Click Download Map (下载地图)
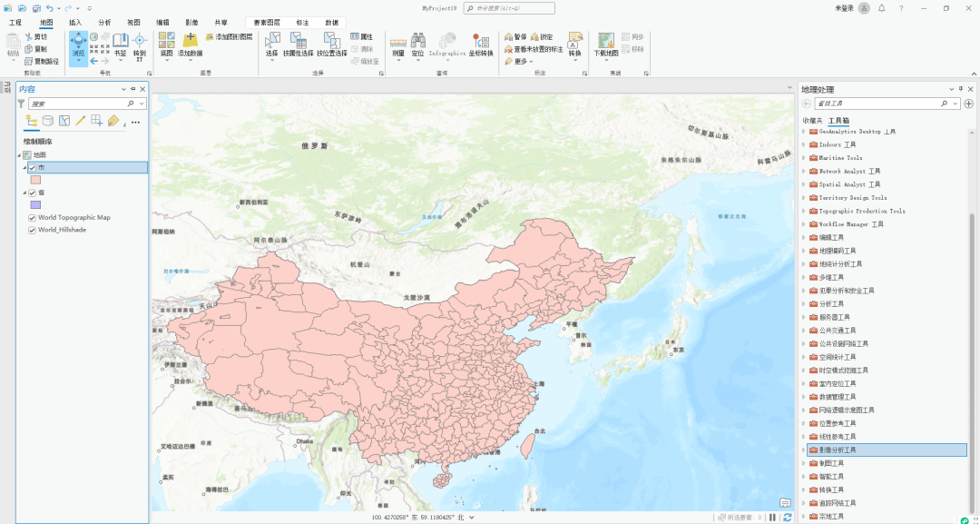980x524 pixels. [605, 46]
